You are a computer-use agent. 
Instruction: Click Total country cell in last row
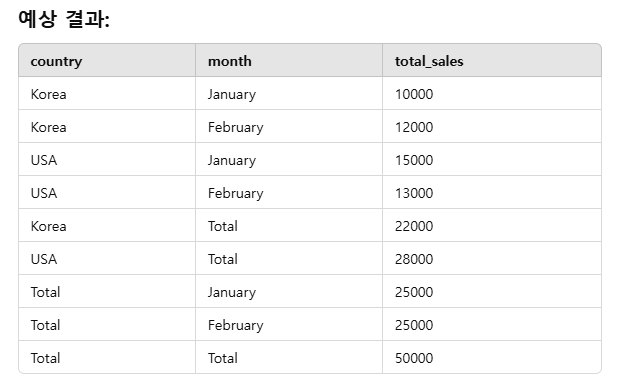45,358
